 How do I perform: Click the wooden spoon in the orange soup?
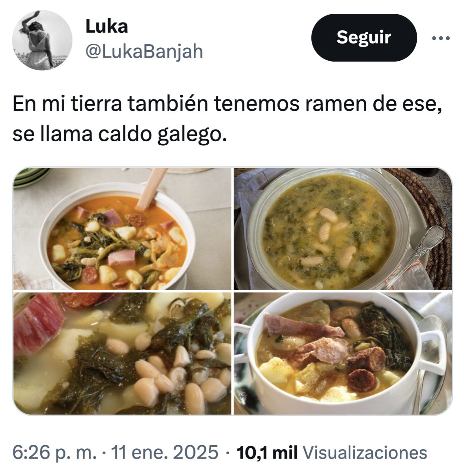[152, 189]
